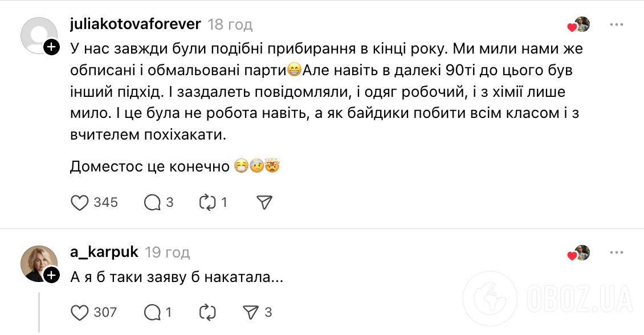Open juliakotovaforever's profile via the username
Viewport: 644px width, 335px height.
pyautogui.click(x=136, y=24)
